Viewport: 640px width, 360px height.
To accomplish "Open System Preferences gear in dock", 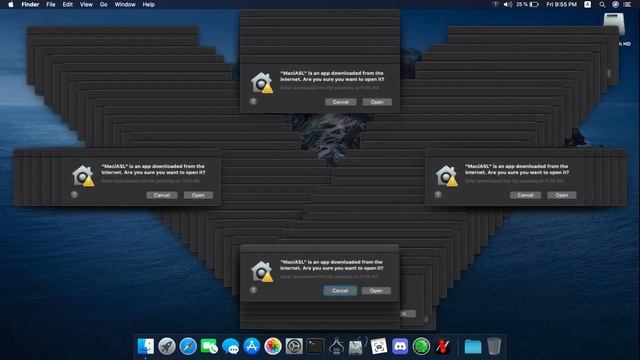I will tap(294, 347).
